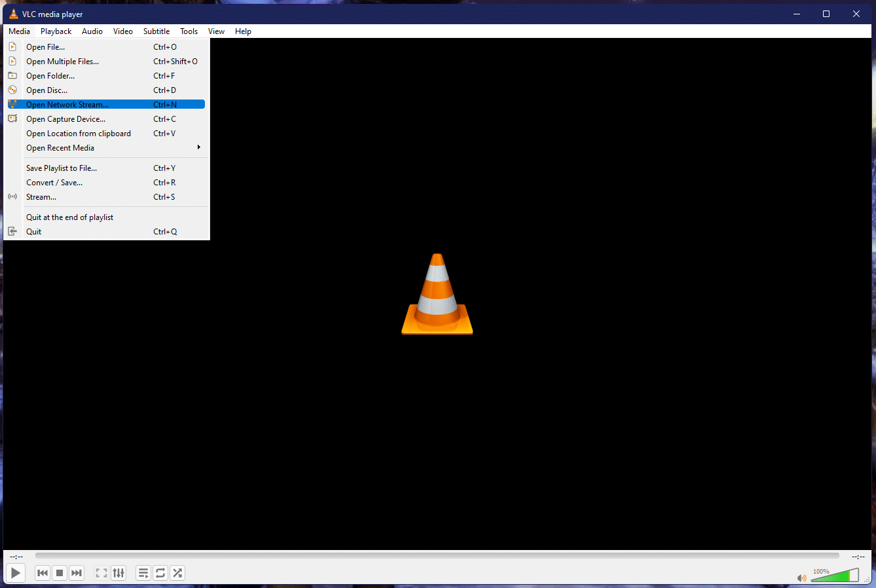Enable random playback order
This screenshot has height=588, width=876.
coord(177,572)
